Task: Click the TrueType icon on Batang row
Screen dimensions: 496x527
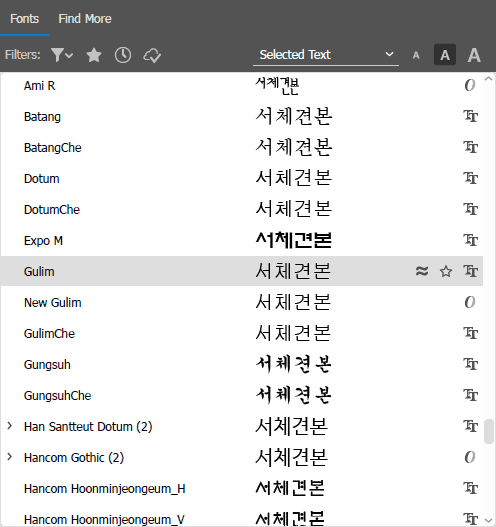Action: [470, 116]
